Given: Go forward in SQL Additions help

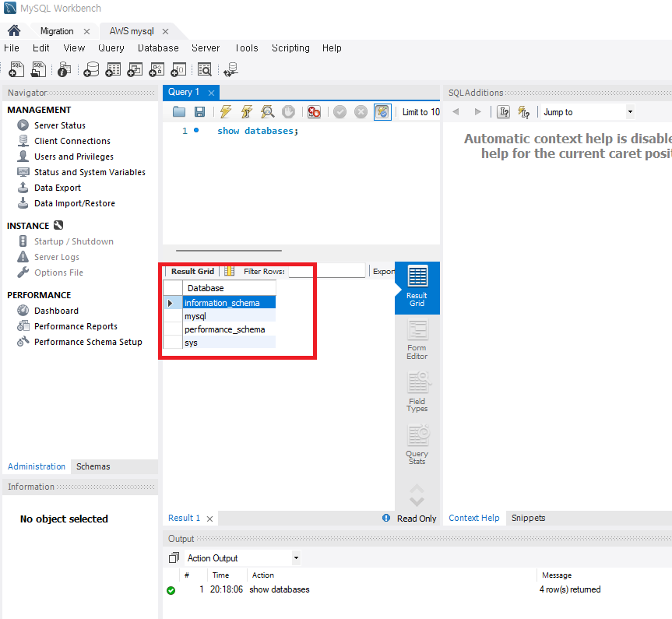Looking at the screenshot, I should [x=477, y=112].
